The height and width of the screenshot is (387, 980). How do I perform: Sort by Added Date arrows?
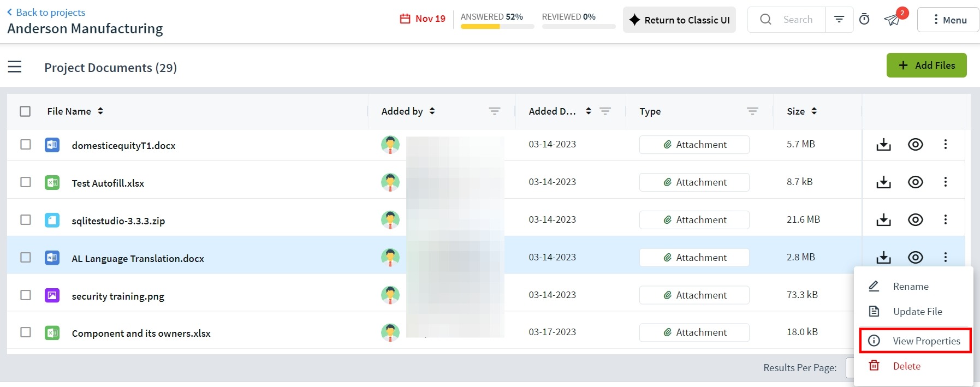[588, 111]
